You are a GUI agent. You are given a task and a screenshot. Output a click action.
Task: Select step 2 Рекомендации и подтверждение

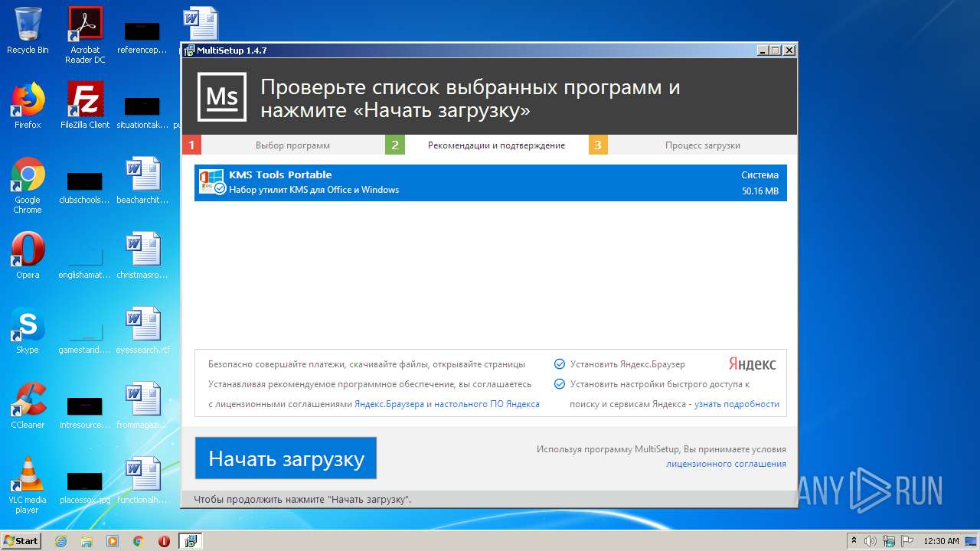click(x=487, y=145)
